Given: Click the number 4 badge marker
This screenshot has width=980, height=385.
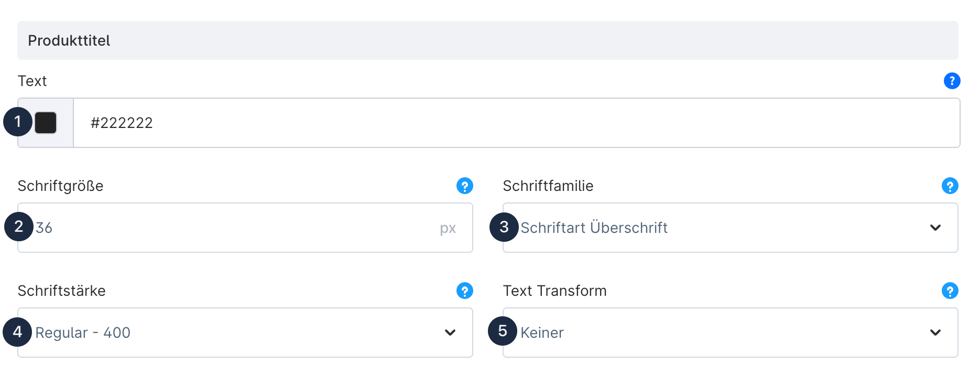Looking at the screenshot, I should click(x=17, y=331).
